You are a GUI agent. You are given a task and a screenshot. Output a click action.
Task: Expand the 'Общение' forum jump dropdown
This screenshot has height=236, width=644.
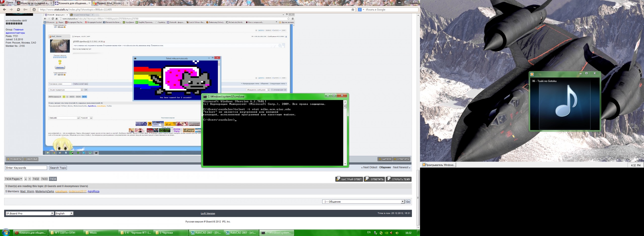point(363,202)
